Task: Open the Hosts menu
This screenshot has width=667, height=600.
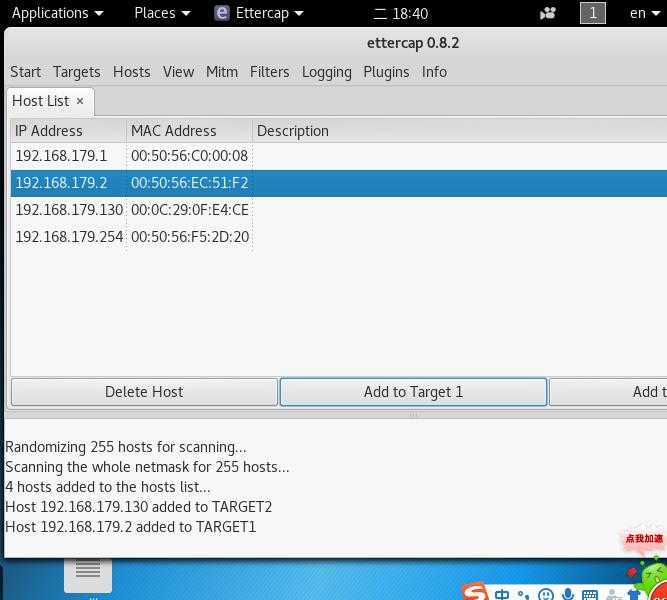Action: point(131,72)
